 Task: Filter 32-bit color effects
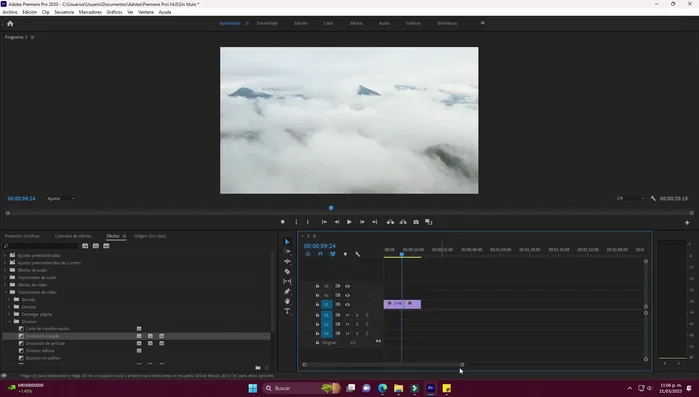pos(96,246)
